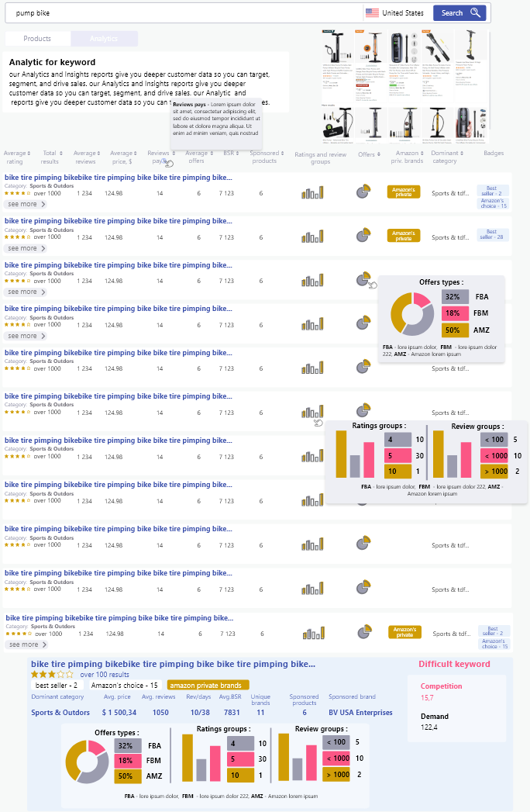The height and width of the screenshot is (812, 530).
Task: Click ratings bar chart icon in second row
Action: (x=312, y=236)
